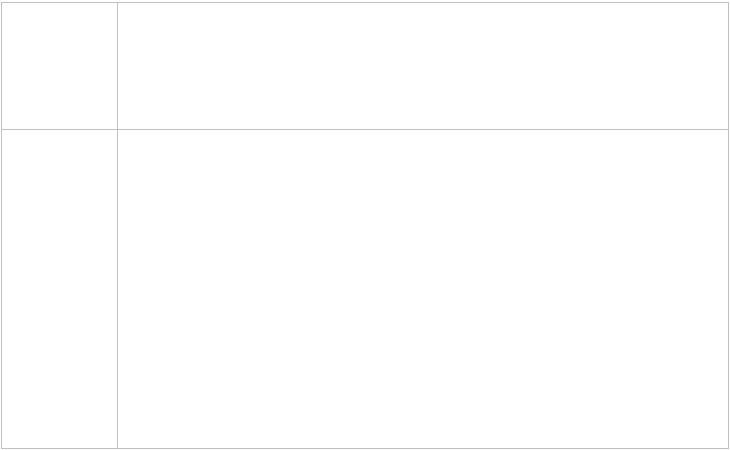Click the top-right outer corner of the table
730x450 pixels.
729,3
